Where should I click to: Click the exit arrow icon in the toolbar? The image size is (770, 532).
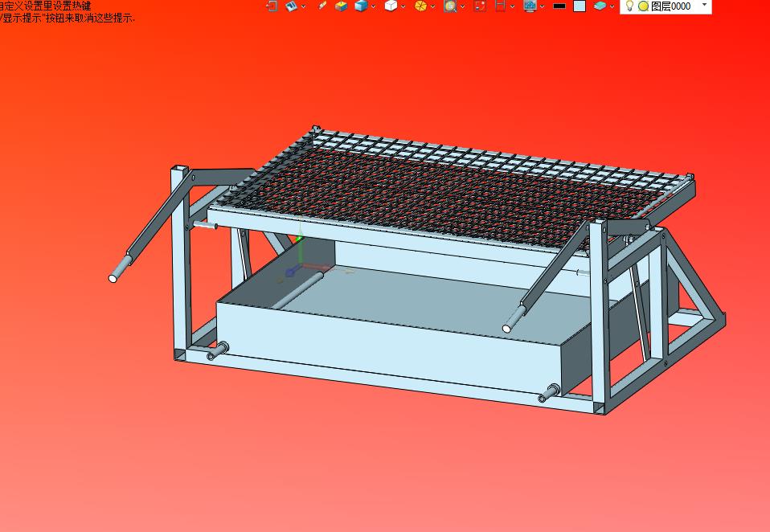[x=272, y=6]
